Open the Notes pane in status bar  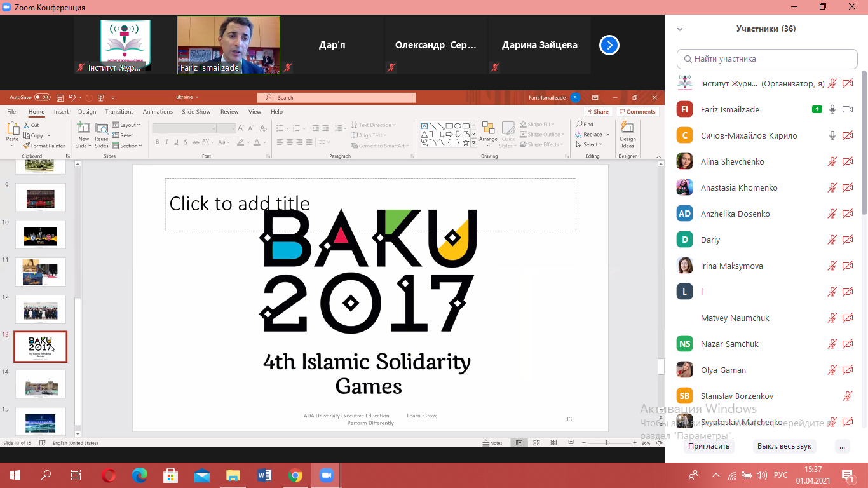coord(492,443)
